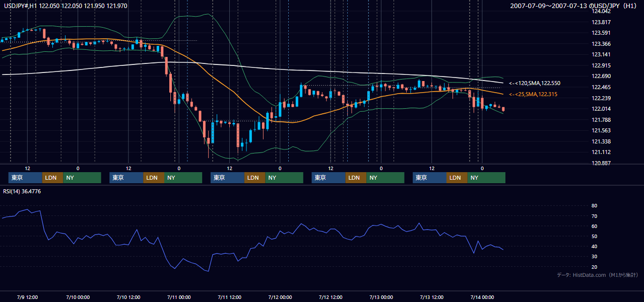
Task: Click the 25 SMA 122.315 line label
Action: pos(533,94)
